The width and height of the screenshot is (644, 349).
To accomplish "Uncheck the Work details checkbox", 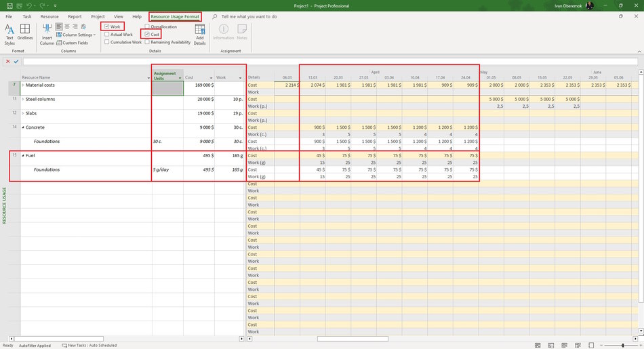I will (x=107, y=26).
